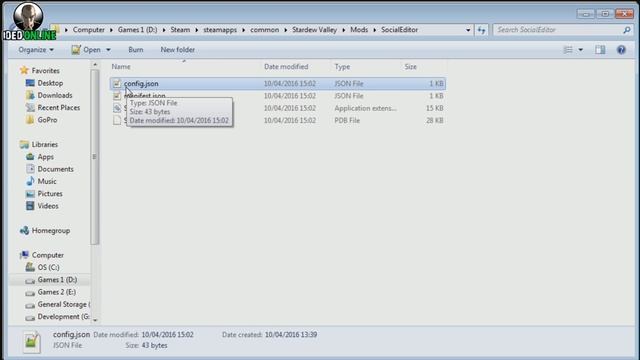Viewport: 640px width, 360px height.
Task: Create a New folder
Action: click(178, 50)
